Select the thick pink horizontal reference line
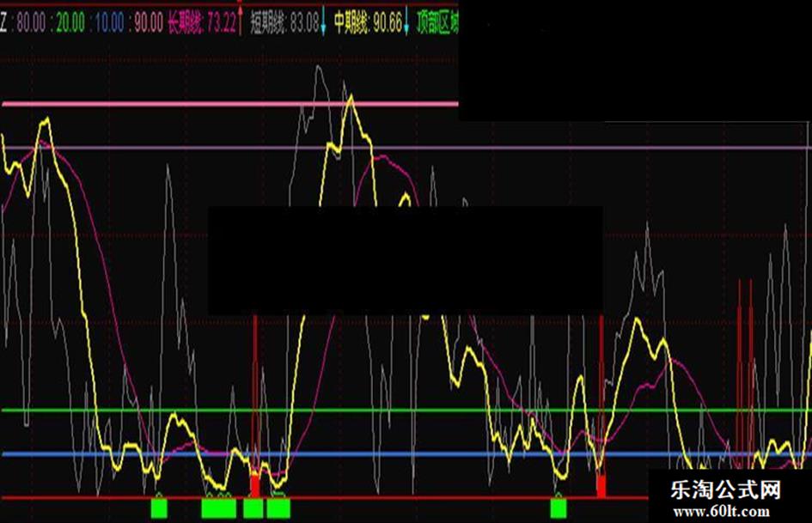This screenshot has width=812, height=523. tap(230, 104)
